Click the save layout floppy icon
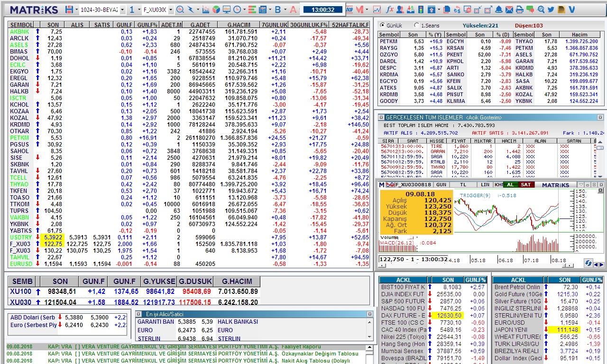Viewport: 607px width, 364px height. pyautogui.click(x=69, y=9)
